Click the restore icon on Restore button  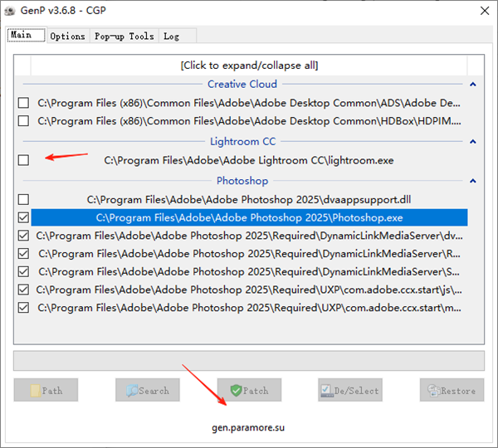pos(433,391)
